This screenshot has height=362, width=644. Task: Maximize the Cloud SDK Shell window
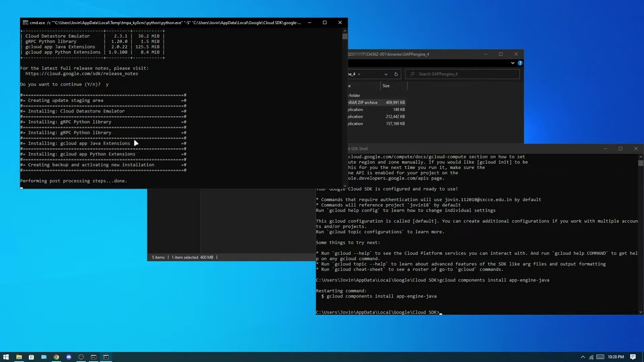tap(620, 148)
